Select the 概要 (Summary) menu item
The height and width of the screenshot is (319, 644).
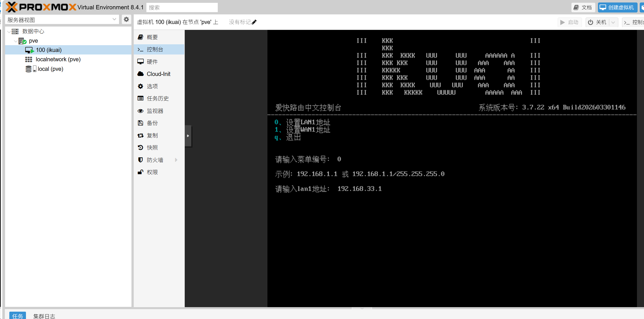pos(152,37)
